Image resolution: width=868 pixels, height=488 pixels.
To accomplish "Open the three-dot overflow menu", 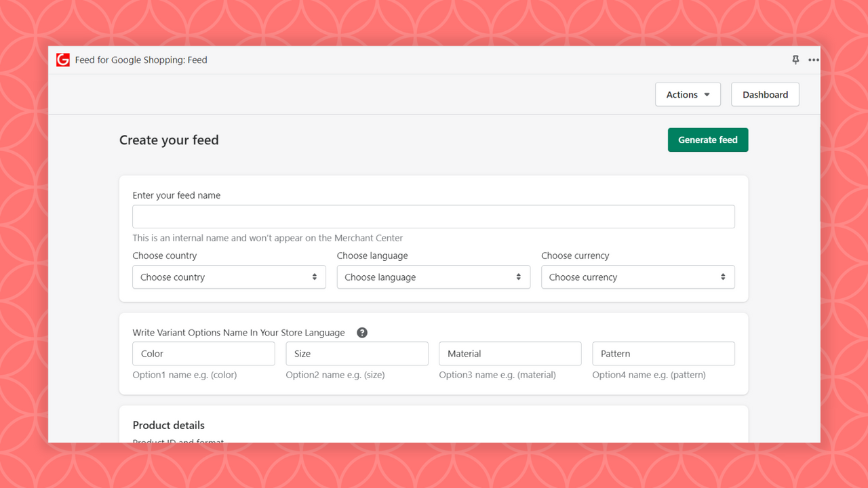I will [813, 60].
